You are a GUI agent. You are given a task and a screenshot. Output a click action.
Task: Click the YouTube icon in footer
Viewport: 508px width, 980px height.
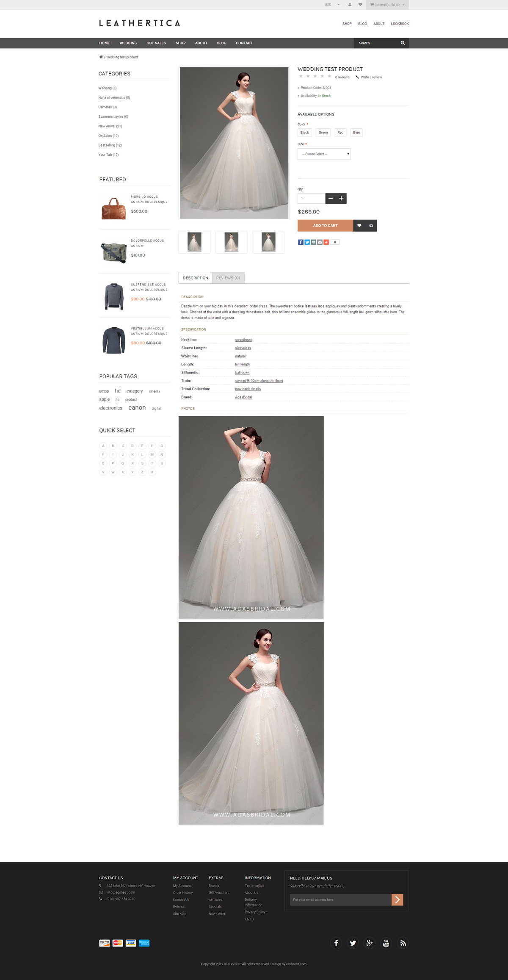click(386, 943)
